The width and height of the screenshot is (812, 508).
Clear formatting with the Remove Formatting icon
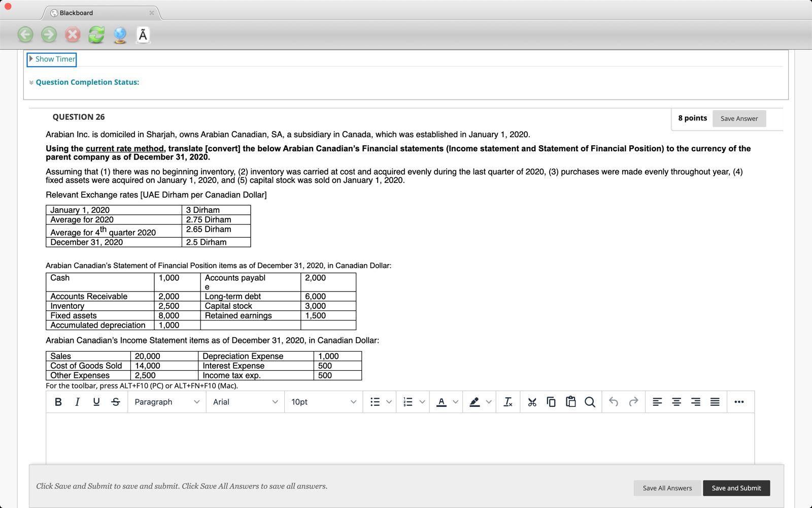[508, 402]
